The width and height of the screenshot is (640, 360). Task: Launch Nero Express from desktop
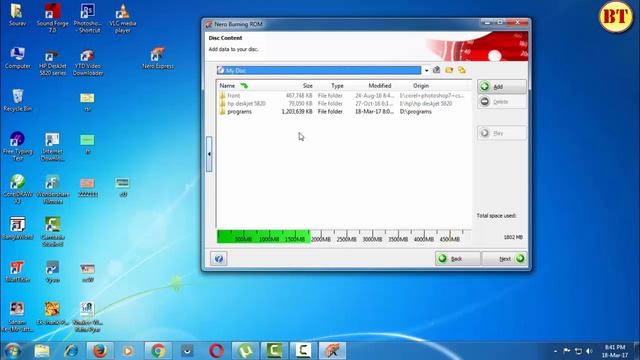158,58
